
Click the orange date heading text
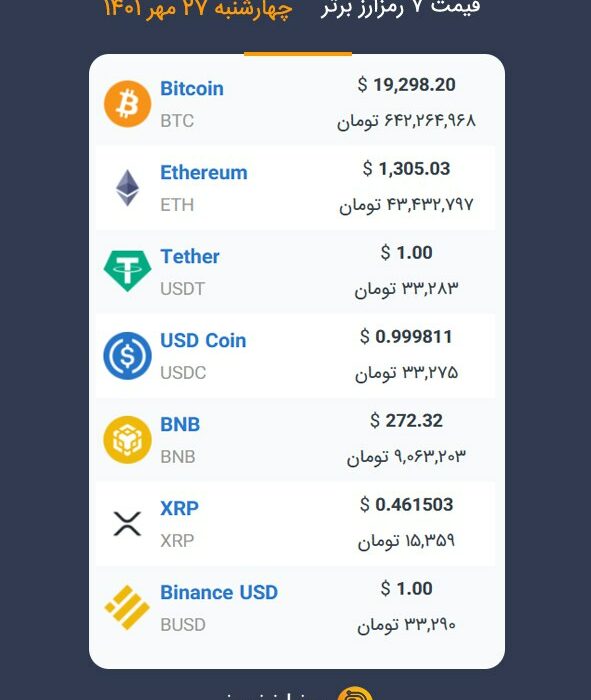(198, 8)
